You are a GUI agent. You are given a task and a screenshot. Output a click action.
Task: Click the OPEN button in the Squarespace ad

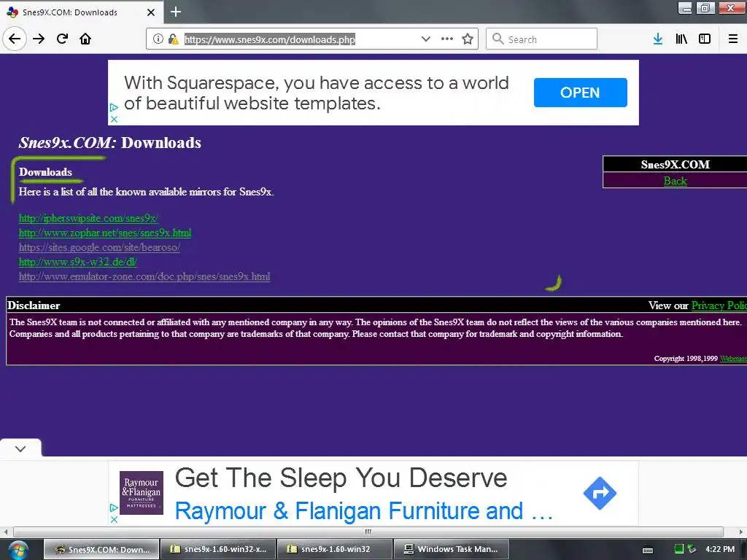[580, 93]
